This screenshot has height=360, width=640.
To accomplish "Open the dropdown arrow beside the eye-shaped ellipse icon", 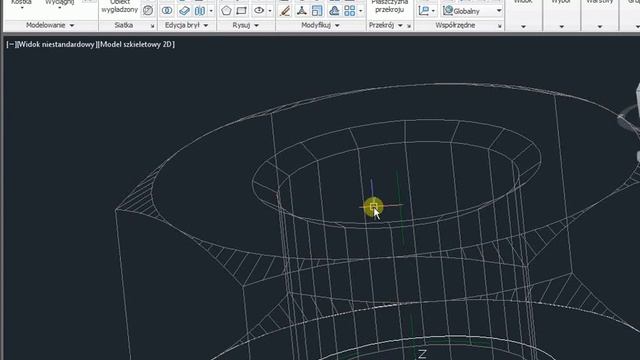I will click(270, 11).
